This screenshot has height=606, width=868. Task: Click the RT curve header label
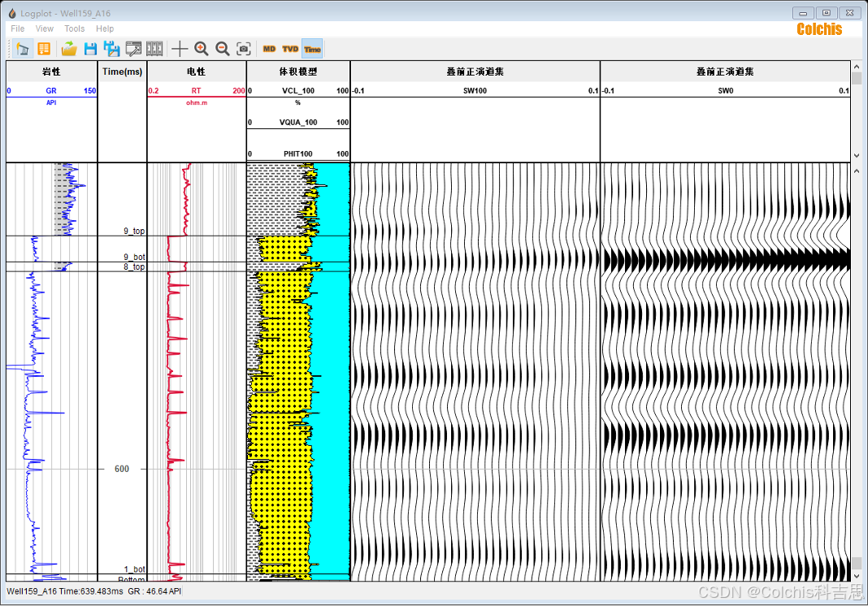(196, 91)
